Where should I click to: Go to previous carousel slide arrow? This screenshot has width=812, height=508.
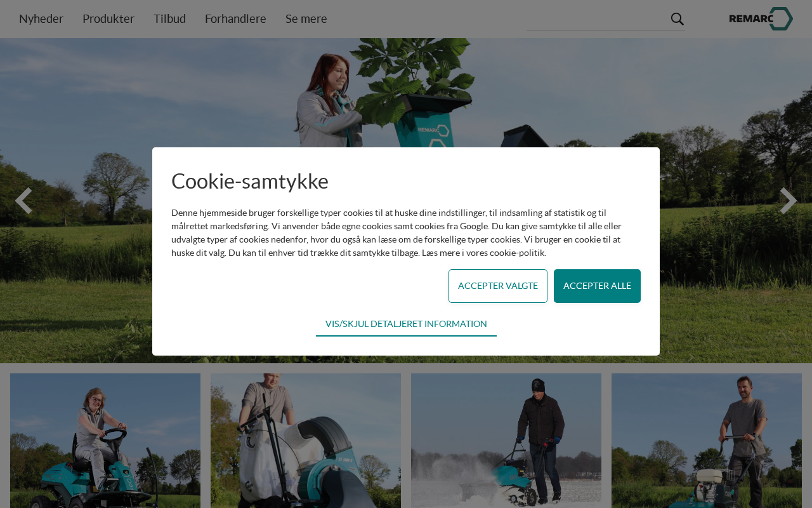23,201
